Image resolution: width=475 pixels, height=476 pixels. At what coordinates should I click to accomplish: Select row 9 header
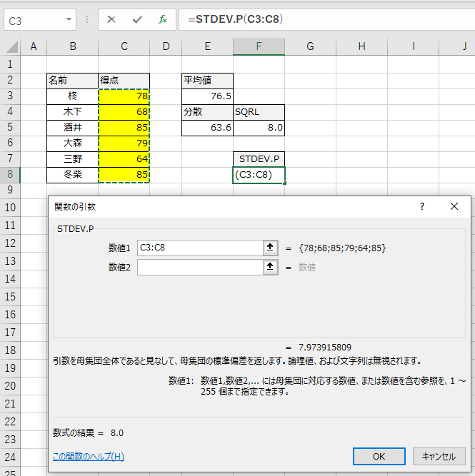10,190
